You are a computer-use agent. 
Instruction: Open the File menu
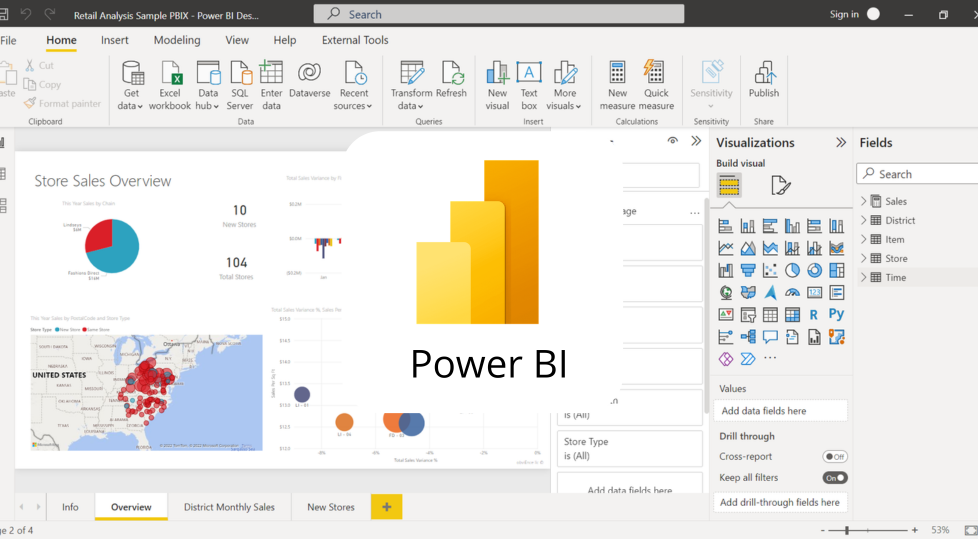[8, 40]
